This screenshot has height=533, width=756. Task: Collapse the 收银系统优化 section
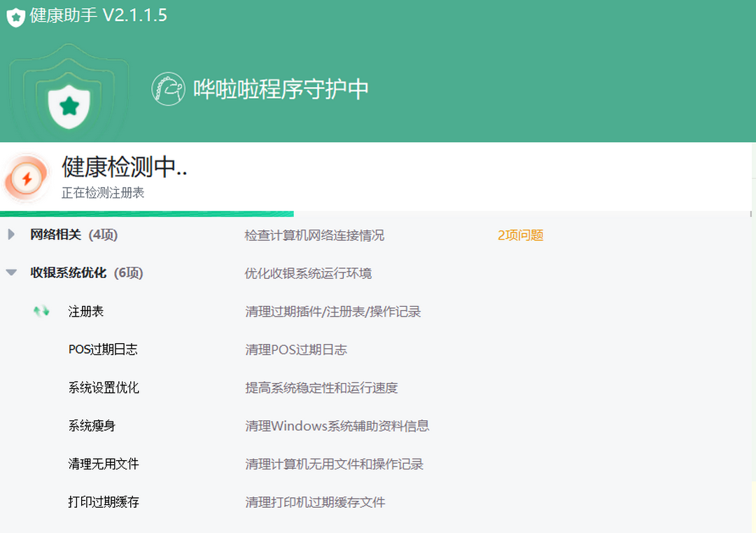10,273
